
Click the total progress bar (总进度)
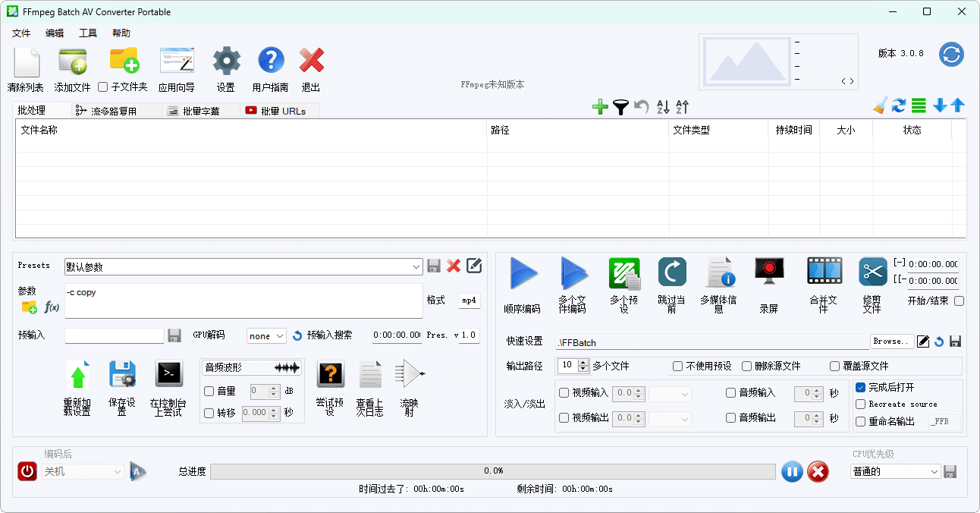point(494,471)
